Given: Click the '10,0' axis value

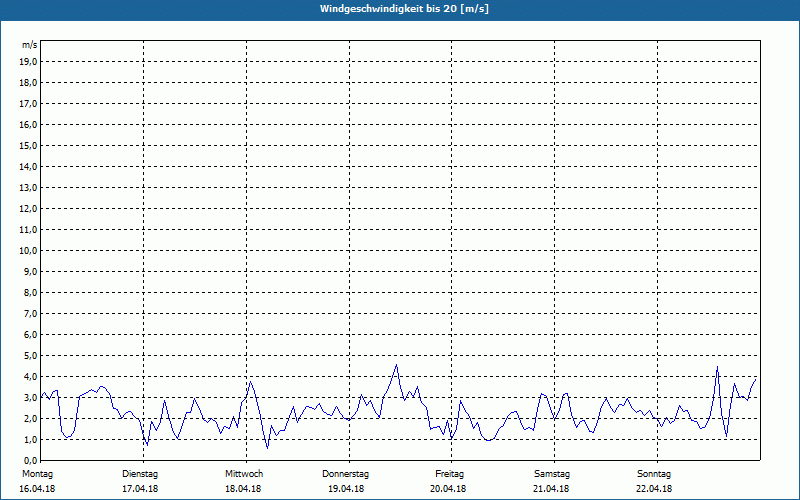Looking at the screenshot, I should 28,251.
